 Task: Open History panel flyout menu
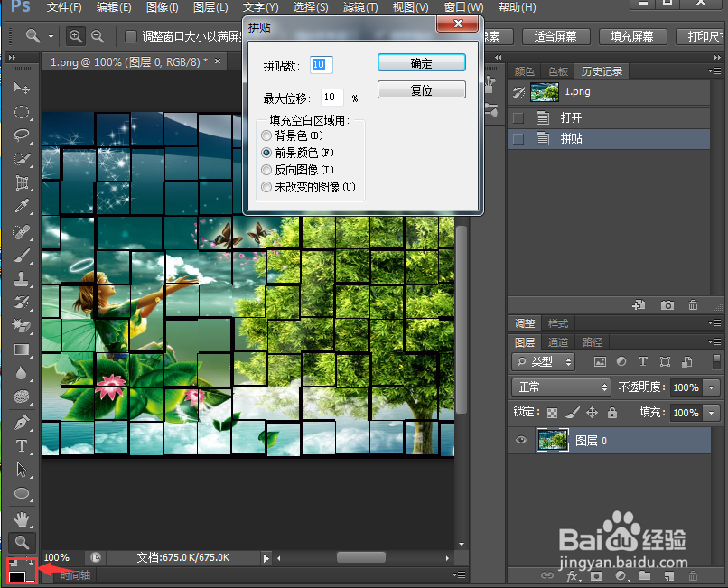point(714,71)
